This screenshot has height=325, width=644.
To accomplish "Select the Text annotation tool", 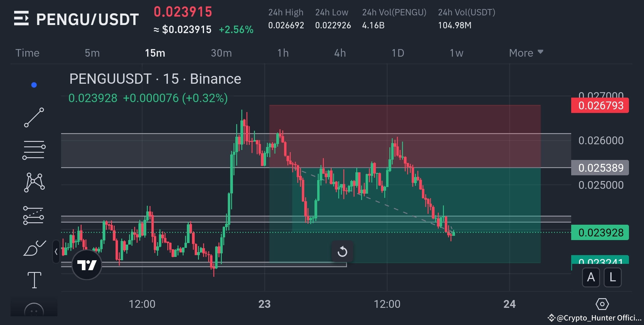I will tap(34, 280).
